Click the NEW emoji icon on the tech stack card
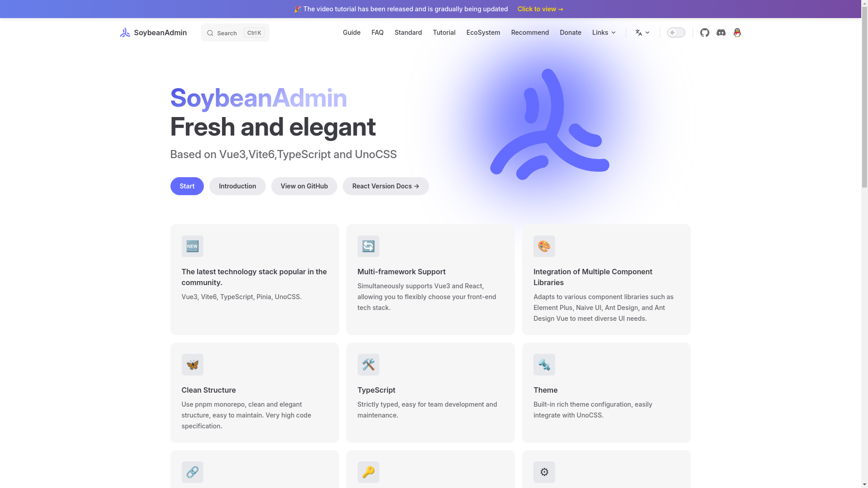Image resolution: width=868 pixels, height=488 pixels. [192, 246]
